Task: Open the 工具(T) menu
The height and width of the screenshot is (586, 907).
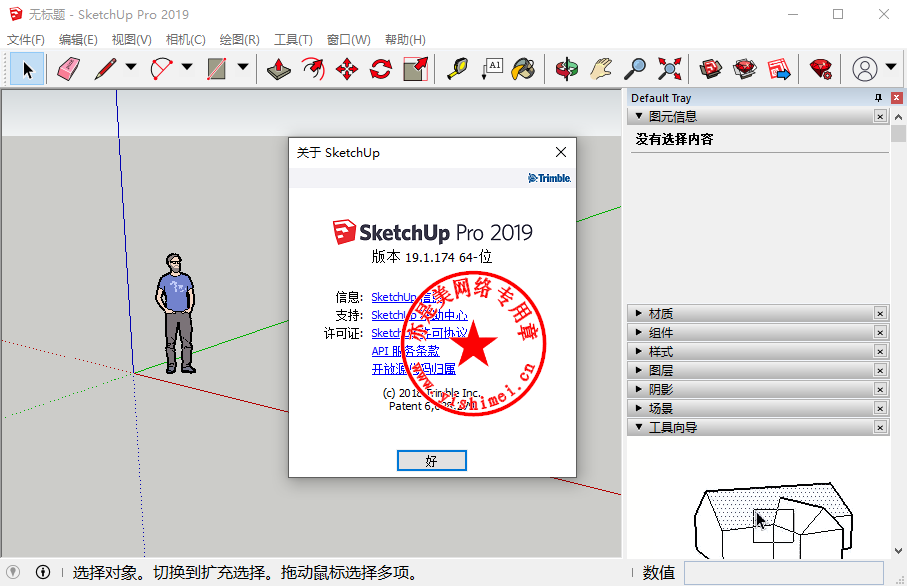Action: (x=293, y=39)
